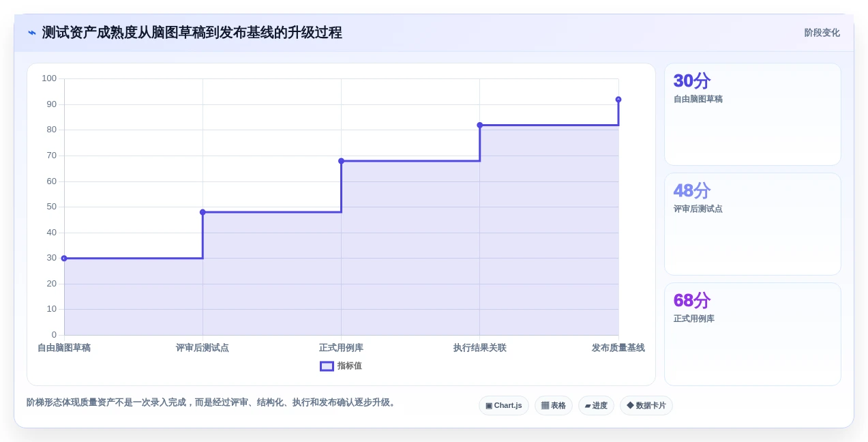Click the y-axis label 100
The image size is (868, 442).
coord(49,78)
